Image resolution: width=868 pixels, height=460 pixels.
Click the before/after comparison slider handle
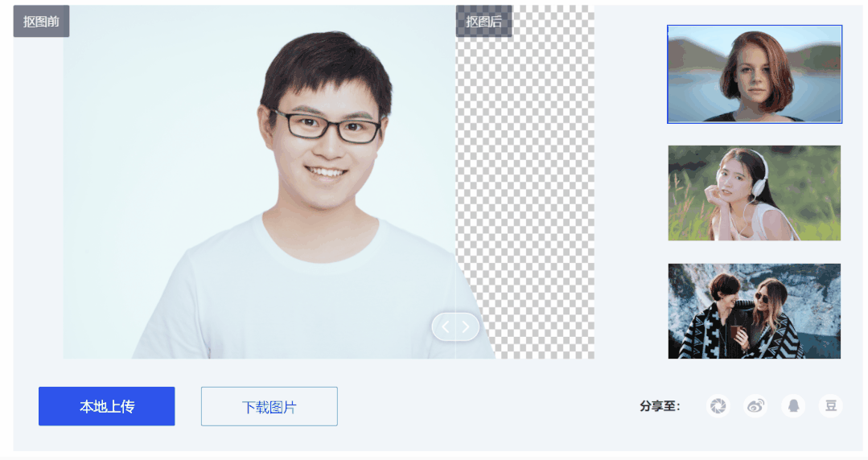[455, 327]
